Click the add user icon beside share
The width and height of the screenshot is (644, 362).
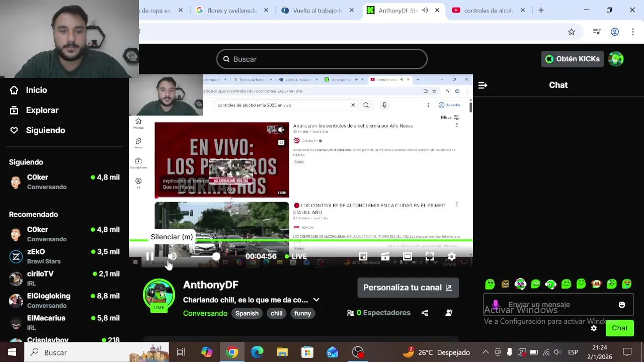tap(449, 313)
